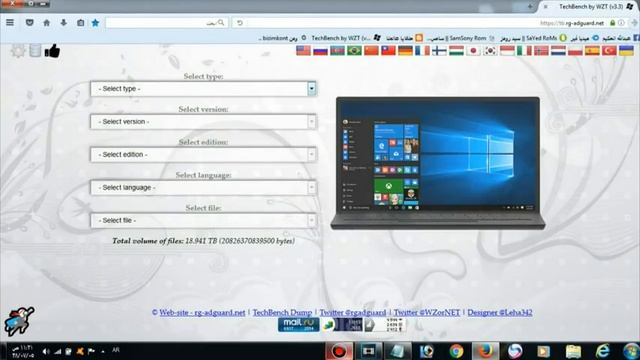Open the Web-site - rg-adguard.net link
The height and width of the screenshot is (360, 640).
202,312
